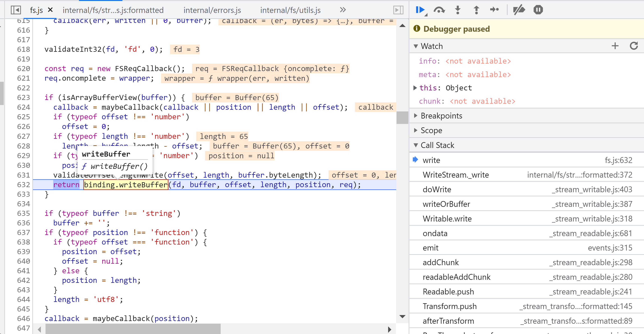
Task: Add a new watch expression
Action: (x=615, y=46)
